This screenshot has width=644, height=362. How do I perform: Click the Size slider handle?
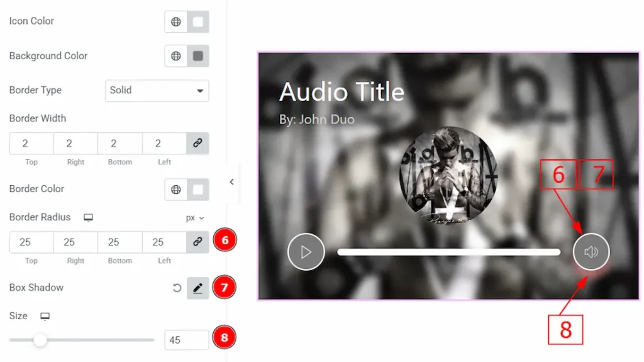[x=40, y=340]
